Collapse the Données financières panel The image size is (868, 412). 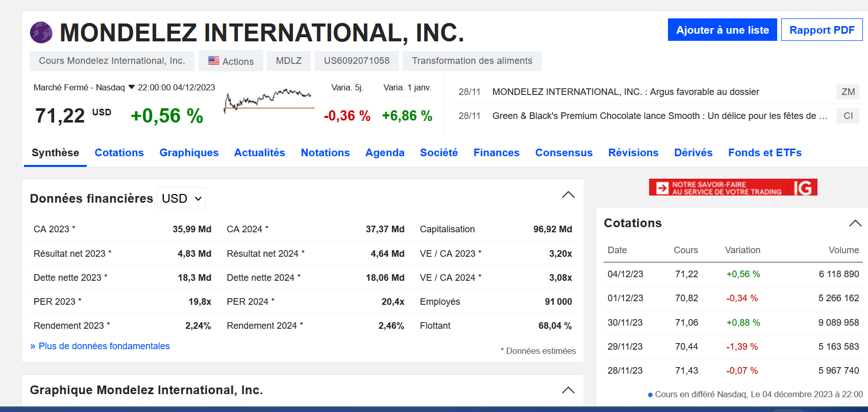click(x=568, y=195)
